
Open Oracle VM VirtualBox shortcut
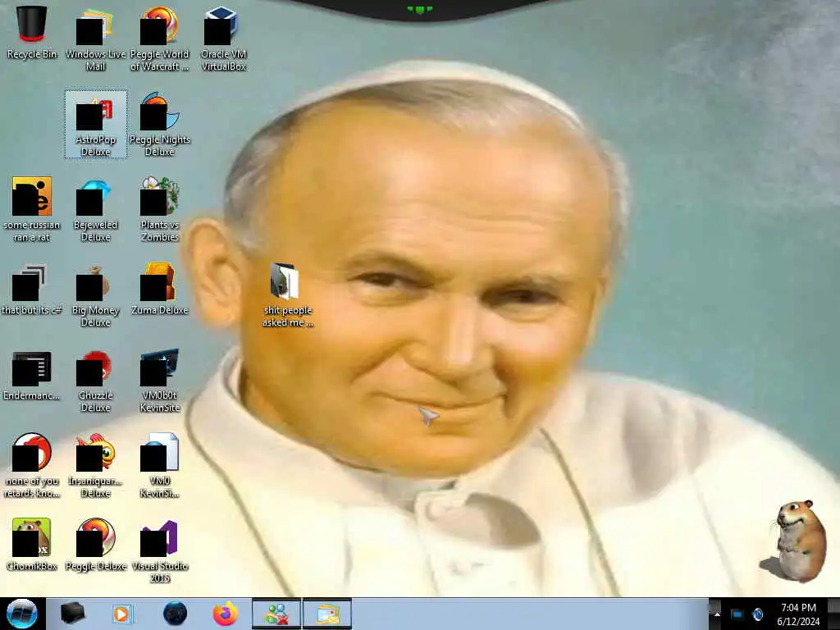[x=223, y=38]
